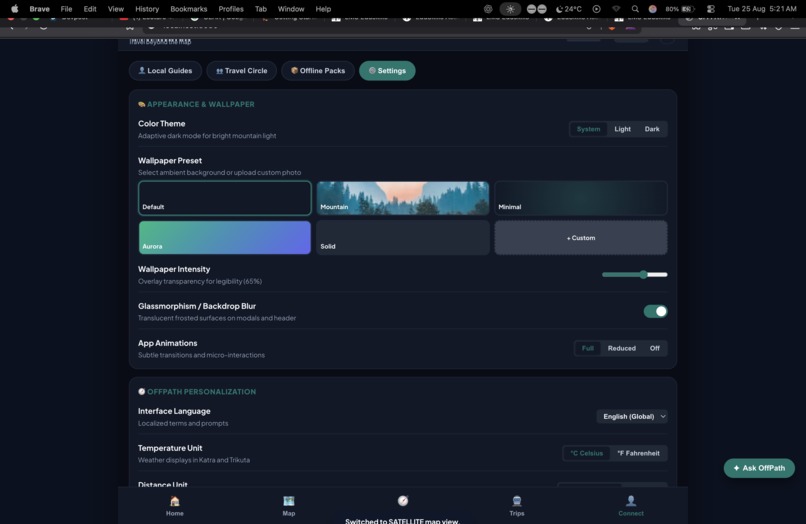Open Control Center in menu bar
This screenshot has height=524, width=806.
pos(711,9)
